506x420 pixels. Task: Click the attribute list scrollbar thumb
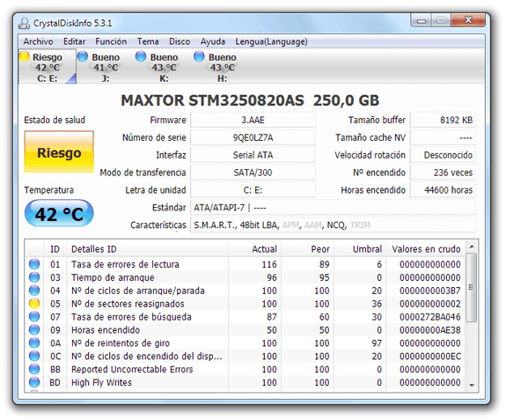click(472, 287)
